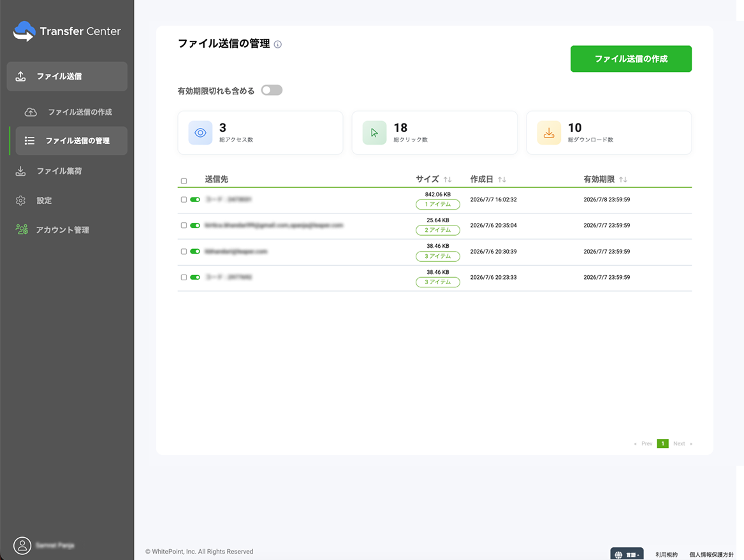
Task: Toggle active switch for 25.64 KB row
Action: (x=195, y=226)
